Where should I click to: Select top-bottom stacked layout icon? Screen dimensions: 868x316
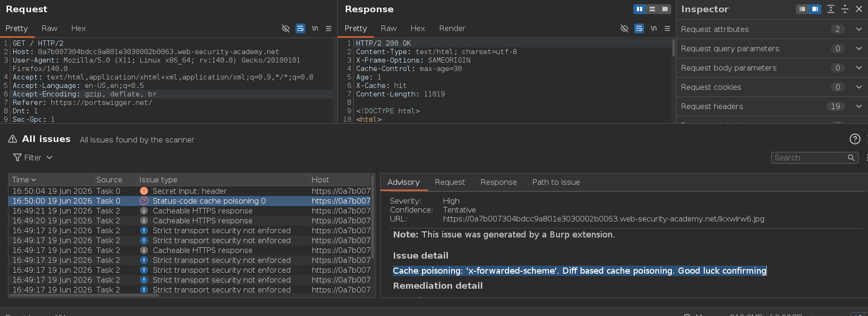(652, 9)
